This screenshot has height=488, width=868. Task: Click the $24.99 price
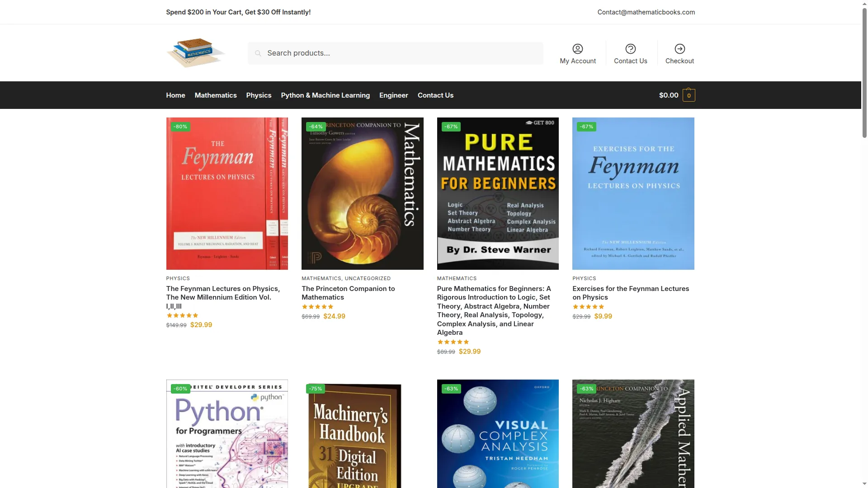click(335, 316)
